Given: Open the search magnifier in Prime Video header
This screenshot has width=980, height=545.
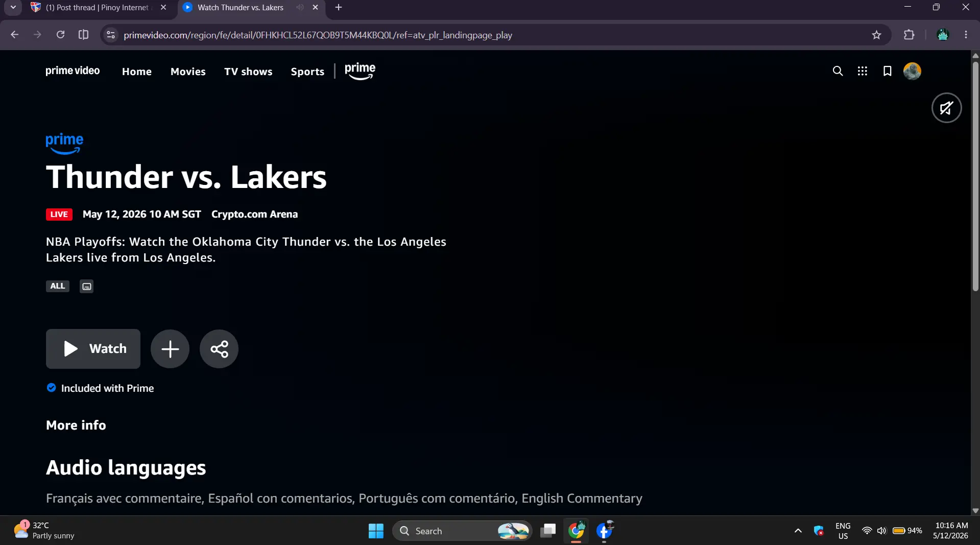Looking at the screenshot, I should (x=838, y=71).
